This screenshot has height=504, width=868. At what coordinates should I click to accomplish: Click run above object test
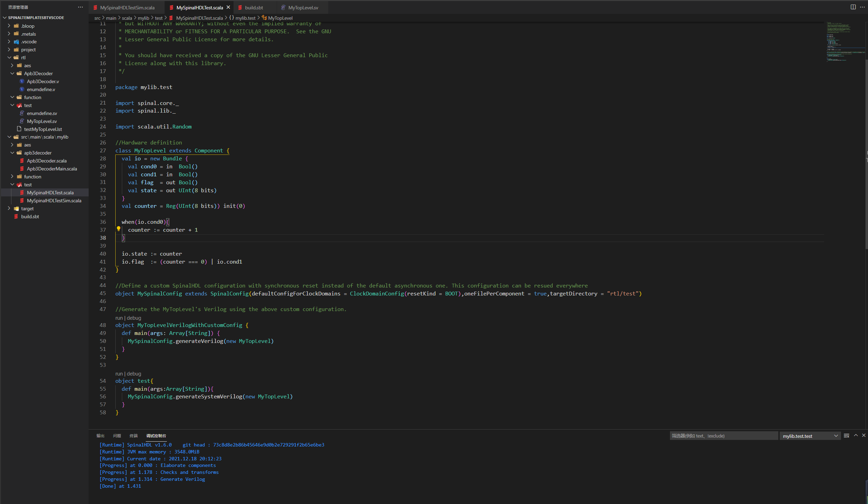coord(119,374)
